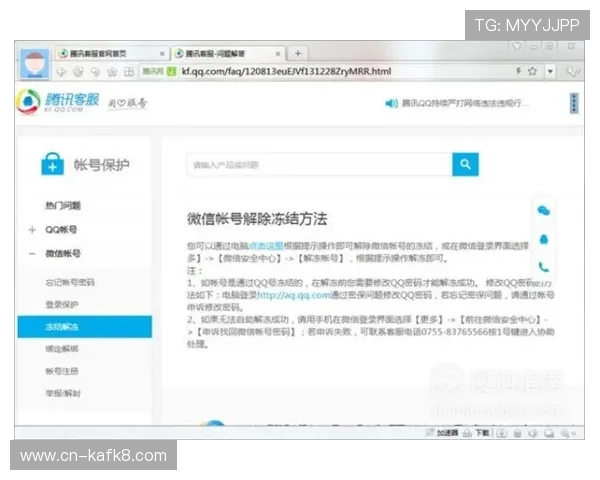
Task: Click the undo/restore page icon
Action: (x=95, y=72)
